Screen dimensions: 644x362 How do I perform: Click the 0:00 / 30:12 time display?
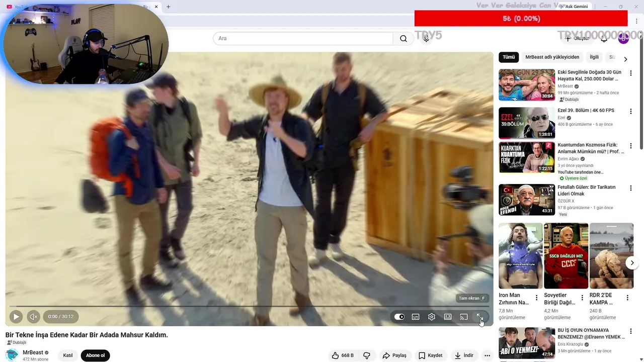click(61, 317)
